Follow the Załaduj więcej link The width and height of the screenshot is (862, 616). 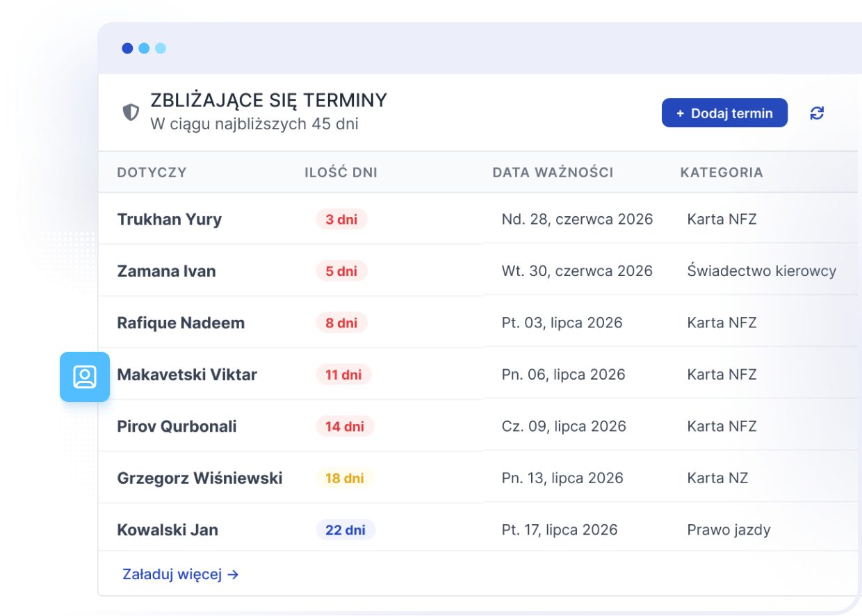tap(180, 574)
